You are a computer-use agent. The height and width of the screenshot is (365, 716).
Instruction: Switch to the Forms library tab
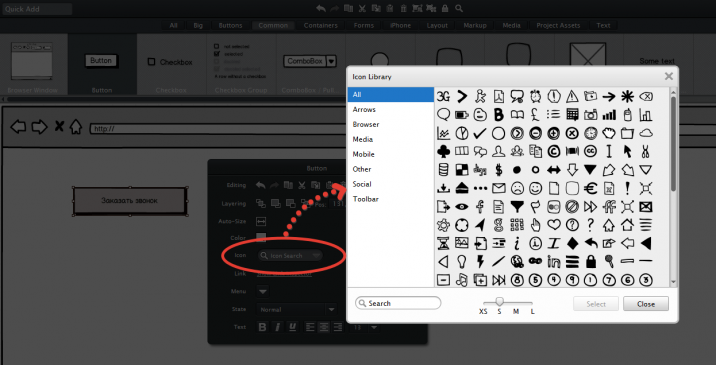(363, 25)
